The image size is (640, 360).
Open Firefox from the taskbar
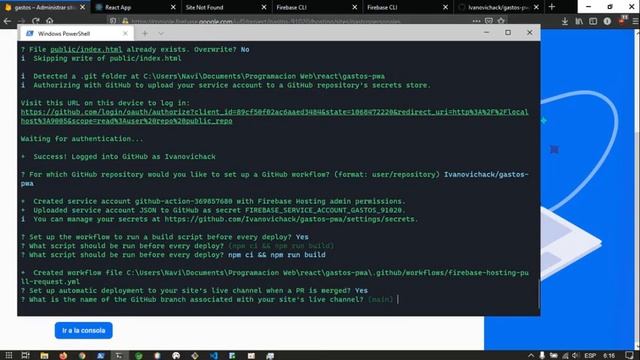[63, 356]
